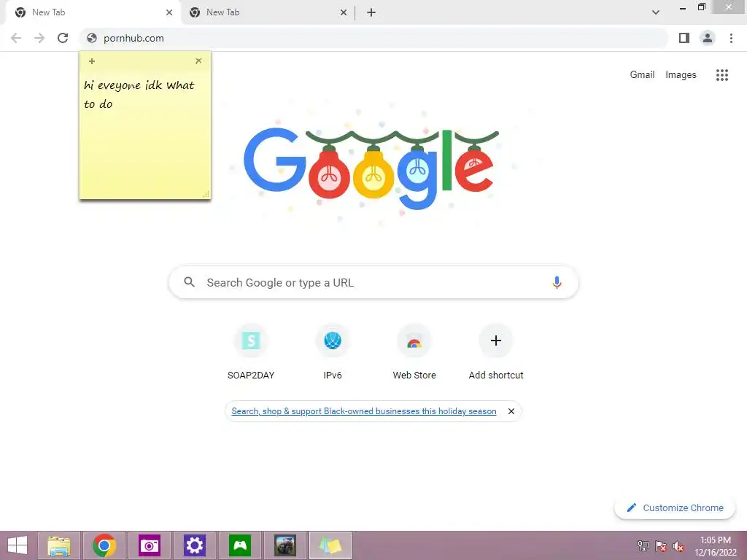The image size is (747, 560).
Task: Open the Black-owned businesses promo link
Action: [x=364, y=411]
